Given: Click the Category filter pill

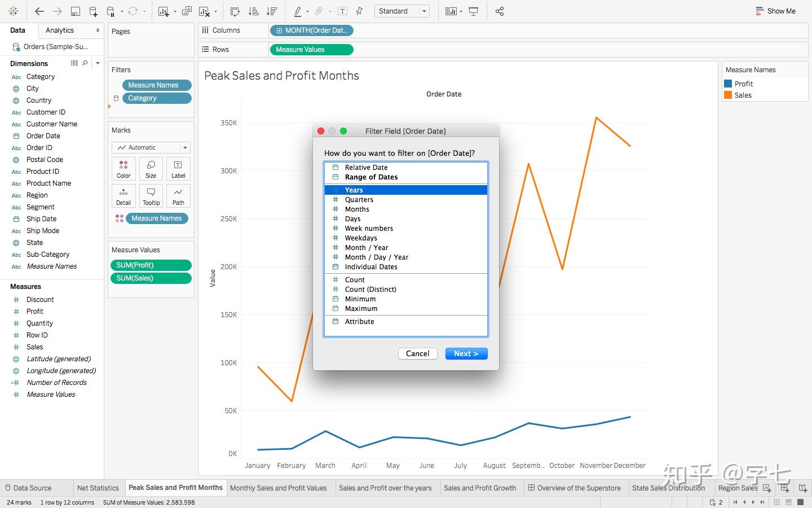Looking at the screenshot, I should [x=157, y=98].
